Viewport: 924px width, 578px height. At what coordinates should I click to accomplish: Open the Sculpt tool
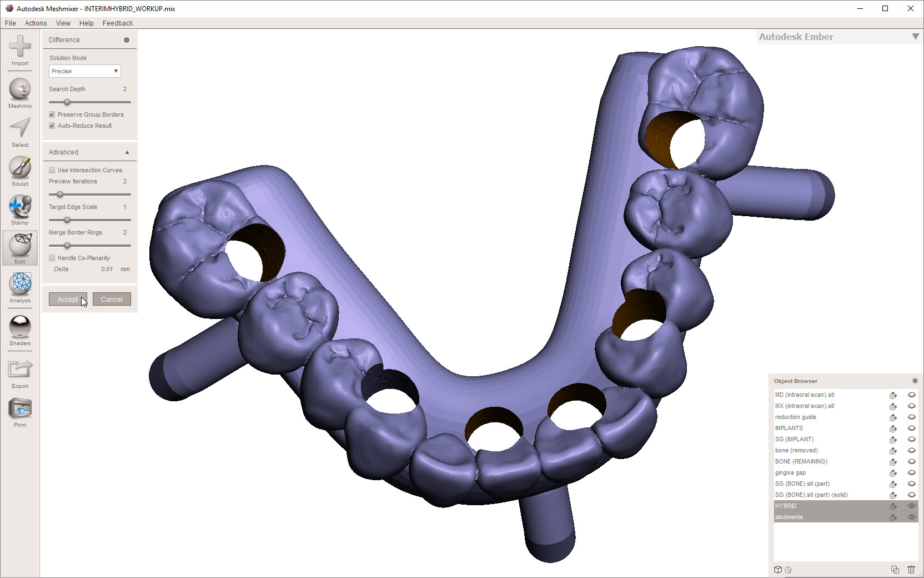(x=20, y=171)
